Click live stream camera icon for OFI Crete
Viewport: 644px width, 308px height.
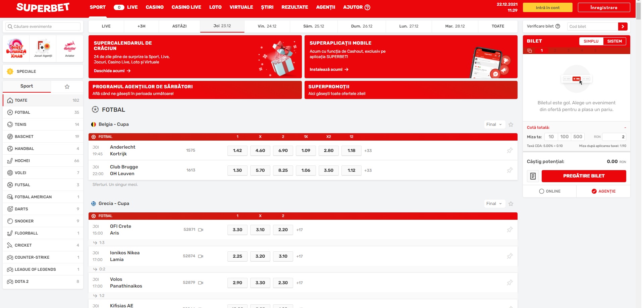pos(201,230)
